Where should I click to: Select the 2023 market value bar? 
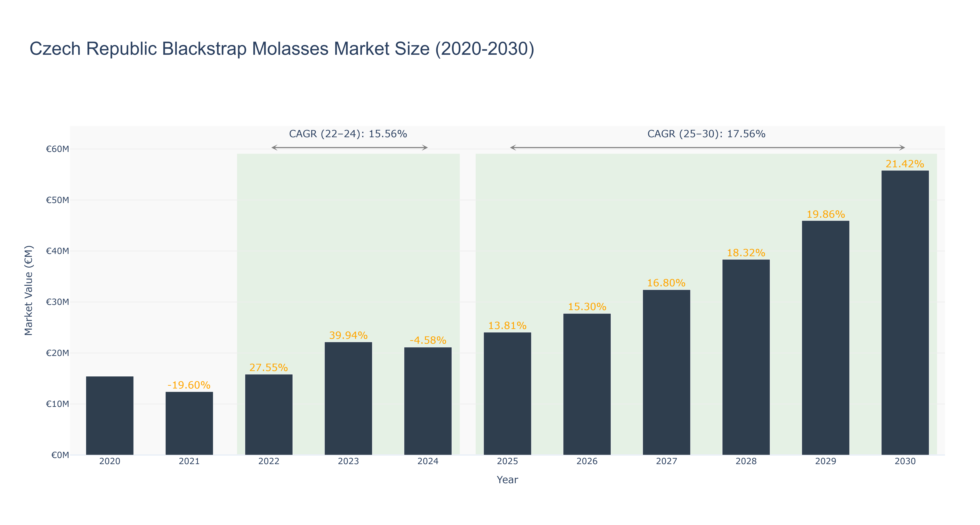348,398
